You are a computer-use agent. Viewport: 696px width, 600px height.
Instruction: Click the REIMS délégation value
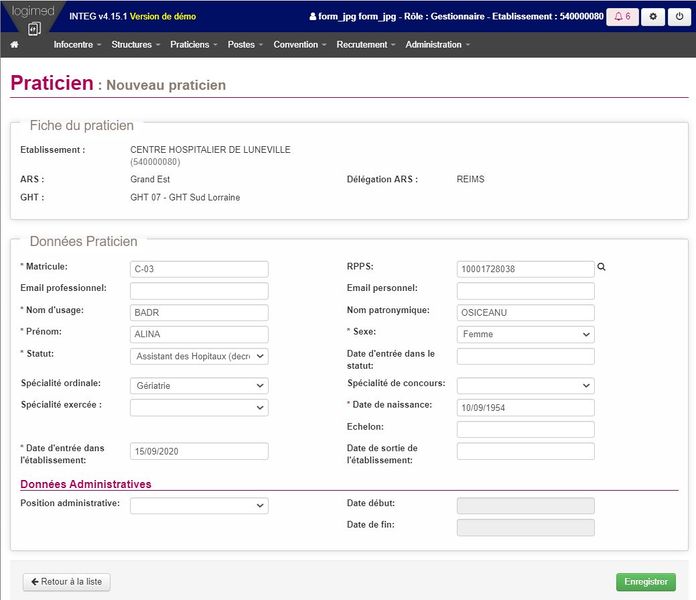click(x=471, y=179)
